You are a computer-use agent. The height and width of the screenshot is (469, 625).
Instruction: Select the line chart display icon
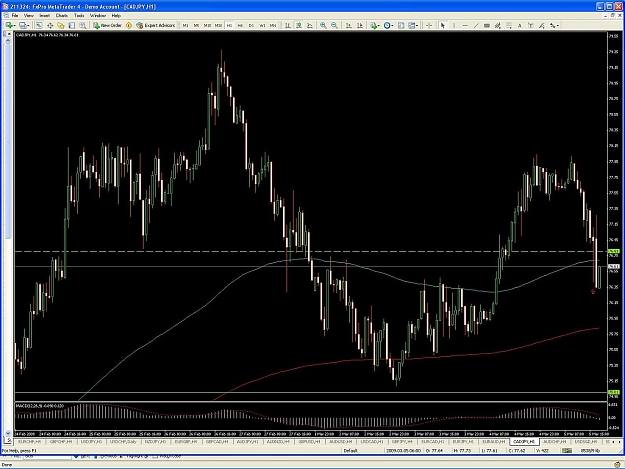(x=309, y=25)
